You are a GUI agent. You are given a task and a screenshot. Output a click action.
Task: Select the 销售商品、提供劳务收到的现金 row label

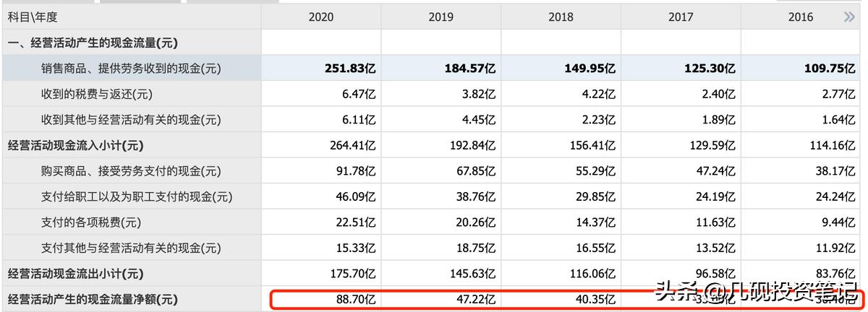130,69
